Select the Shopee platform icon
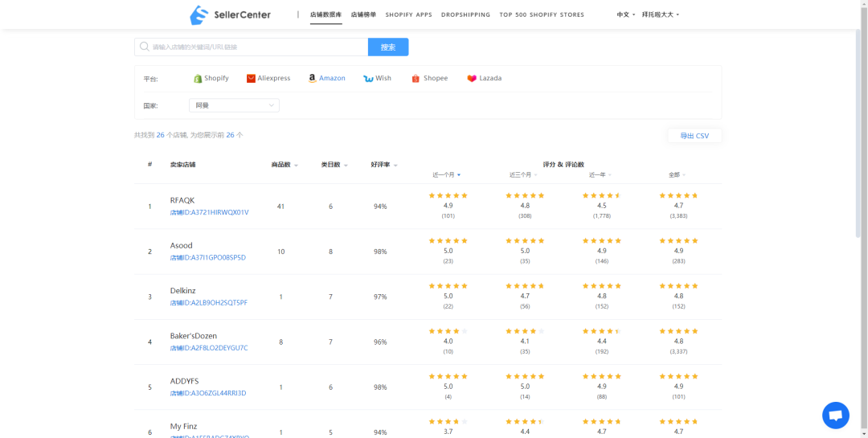 pos(416,79)
